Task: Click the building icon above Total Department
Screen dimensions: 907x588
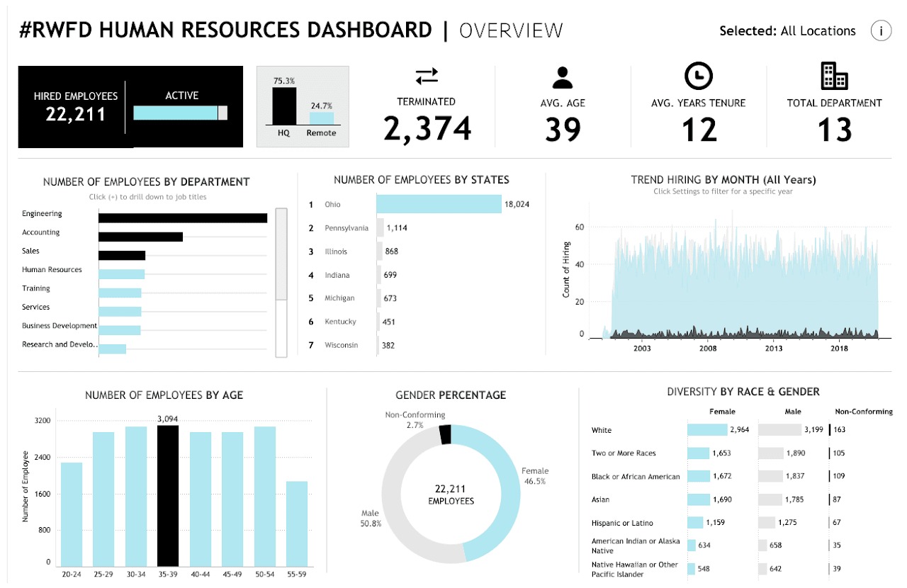Action: [x=834, y=76]
